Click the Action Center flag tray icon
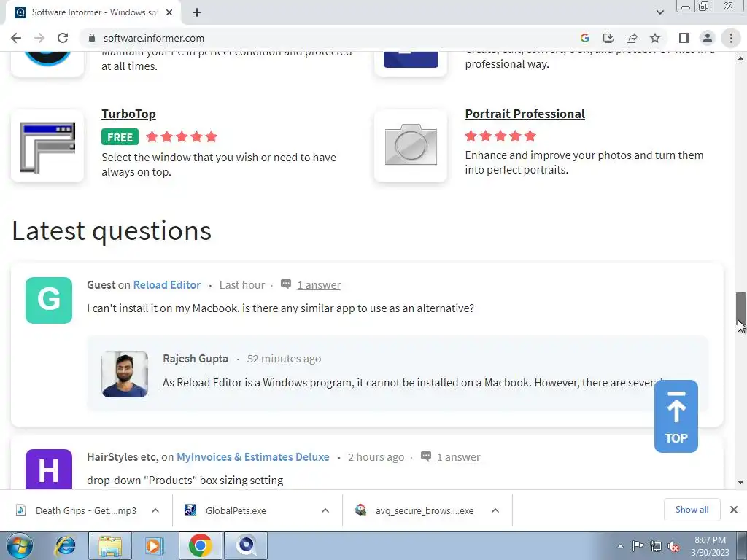Image resolution: width=747 pixels, height=560 pixels. point(638,545)
